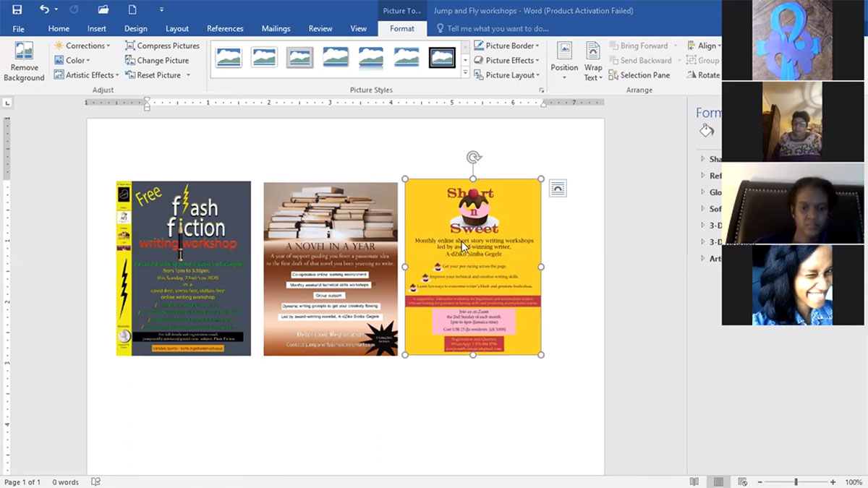
Task: Toggle Web Layout view in the status bar
Action: coord(742,482)
